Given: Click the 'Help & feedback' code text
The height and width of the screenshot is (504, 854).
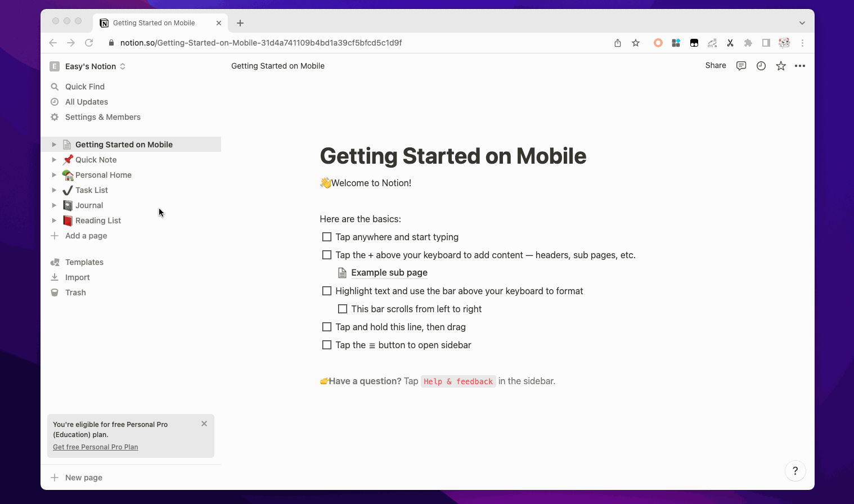Looking at the screenshot, I should click(459, 381).
